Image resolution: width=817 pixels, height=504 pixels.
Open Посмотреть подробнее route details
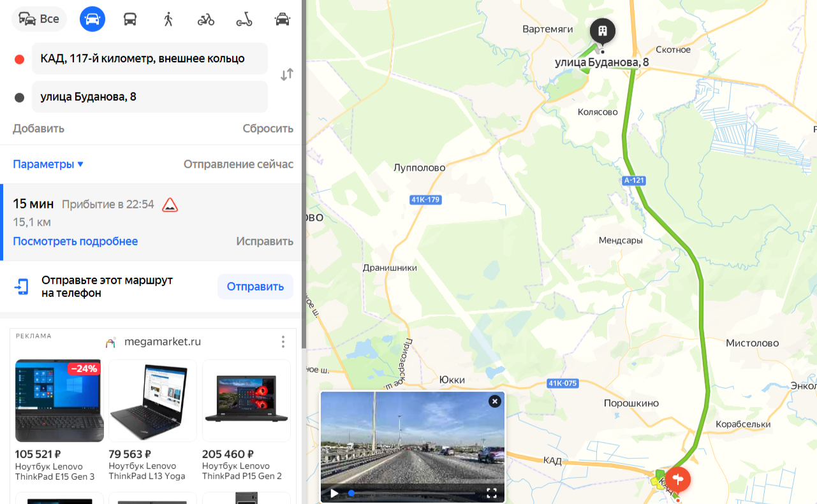coord(75,241)
